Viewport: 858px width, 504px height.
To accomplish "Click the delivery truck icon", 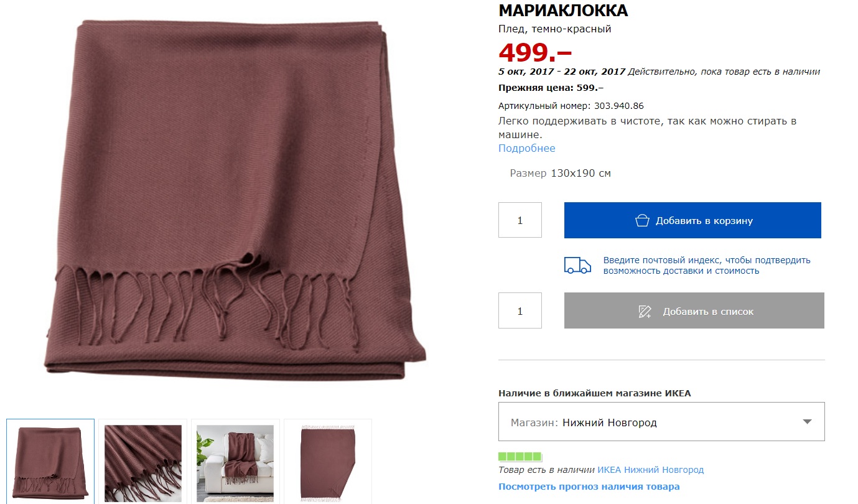I will click(x=577, y=265).
